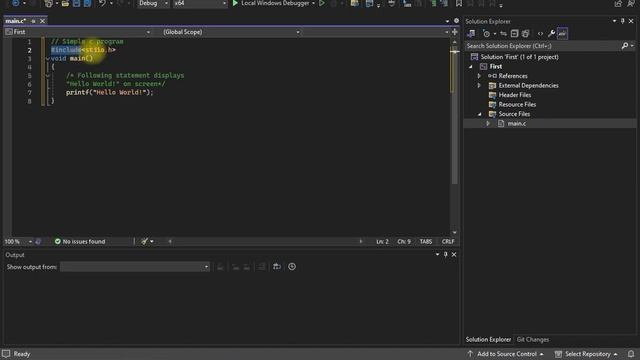
Task: Click the Live Share icon at top right
Action: tap(618, 3)
